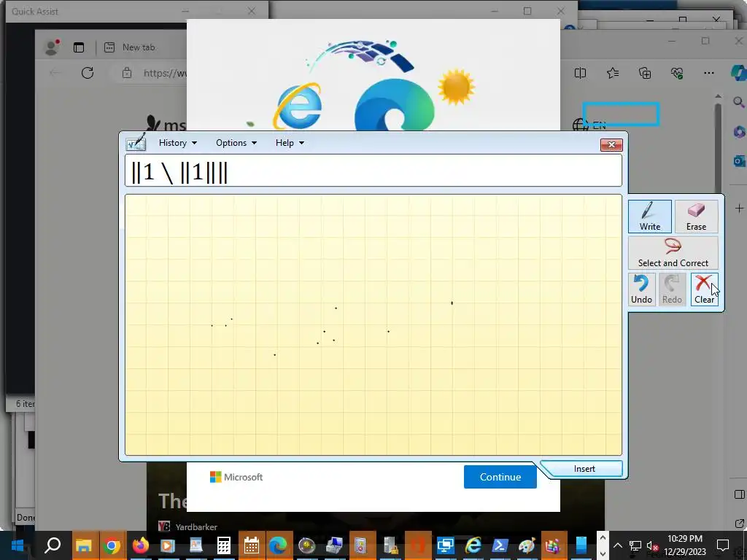Open File Explorer from taskbar
This screenshot has width=747, height=560.
coord(83,545)
